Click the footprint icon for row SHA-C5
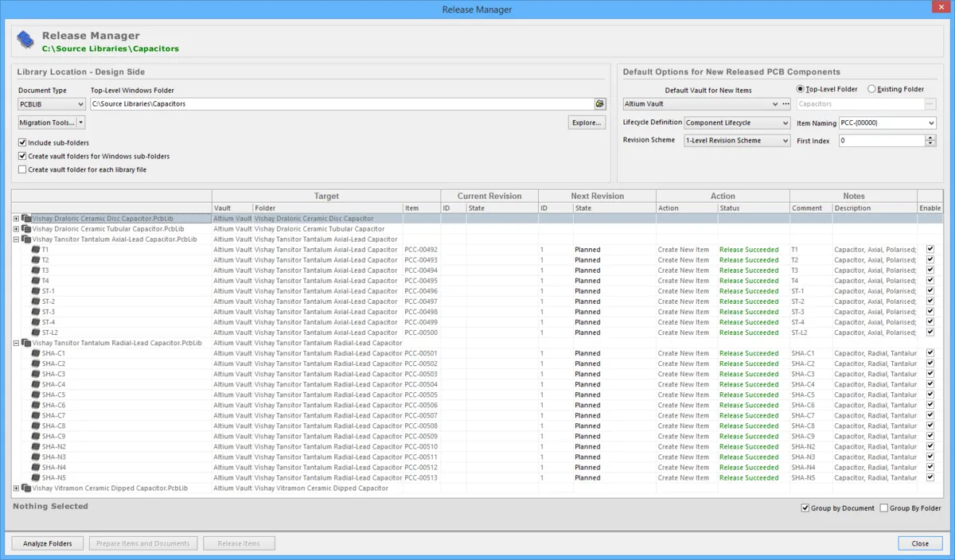Viewport: 955px width, 560px height. 35,395
